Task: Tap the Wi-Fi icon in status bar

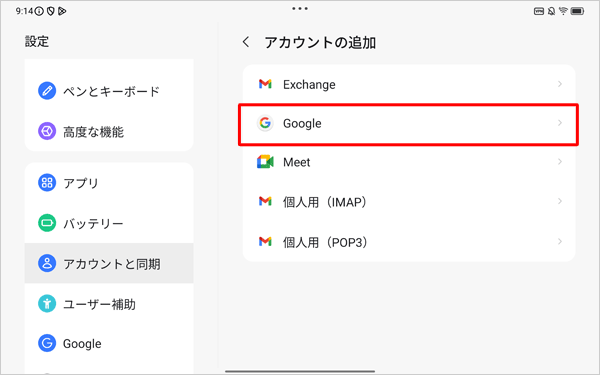Action: point(563,11)
